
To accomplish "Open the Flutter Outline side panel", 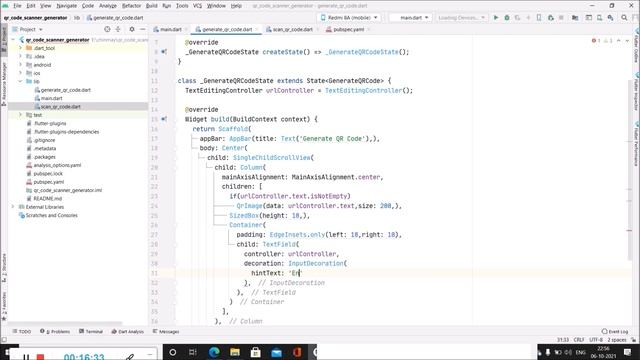I will pos(636,46).
